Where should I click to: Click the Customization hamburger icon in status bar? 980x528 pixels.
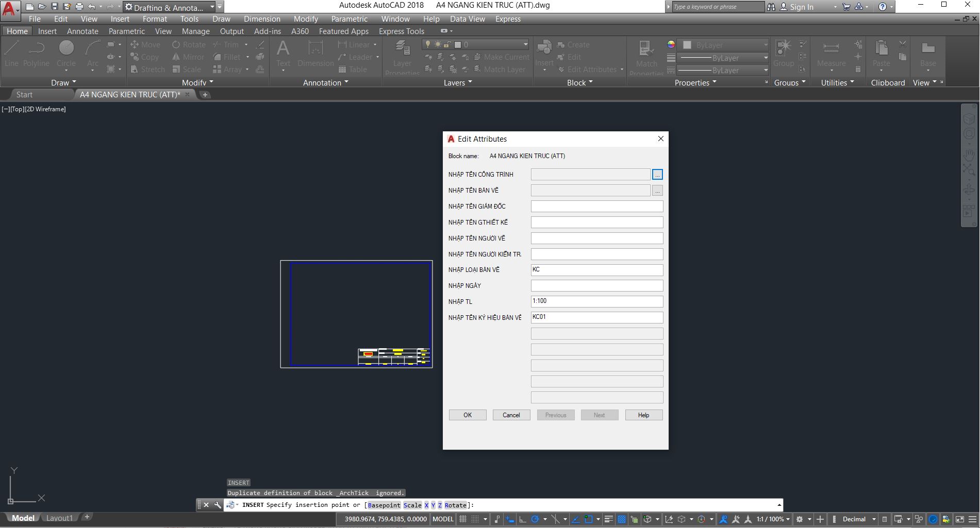pos(972,519)
